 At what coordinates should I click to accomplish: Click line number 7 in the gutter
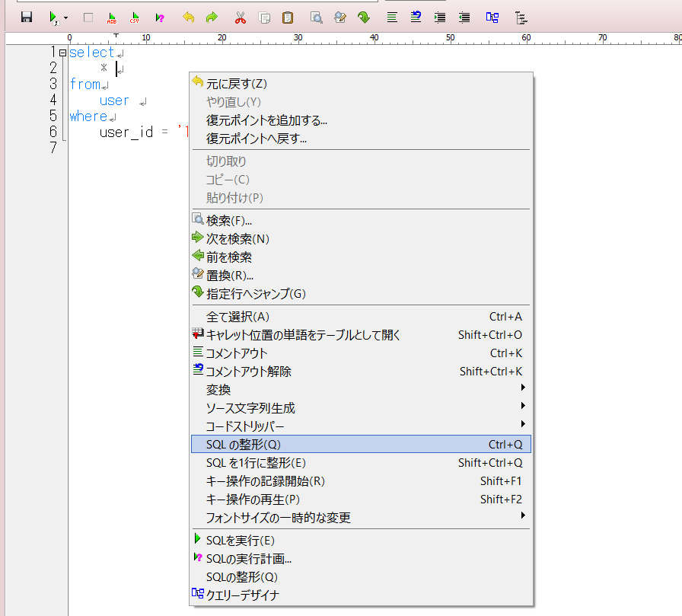52,148
